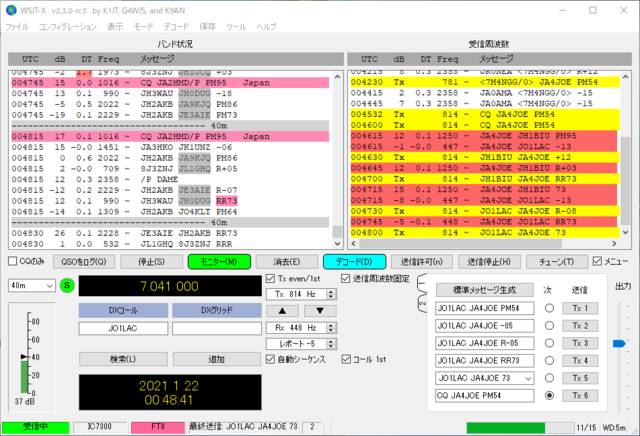
Task: Toggle the CQのみ checkbox
Action: (x=13, y=261)
